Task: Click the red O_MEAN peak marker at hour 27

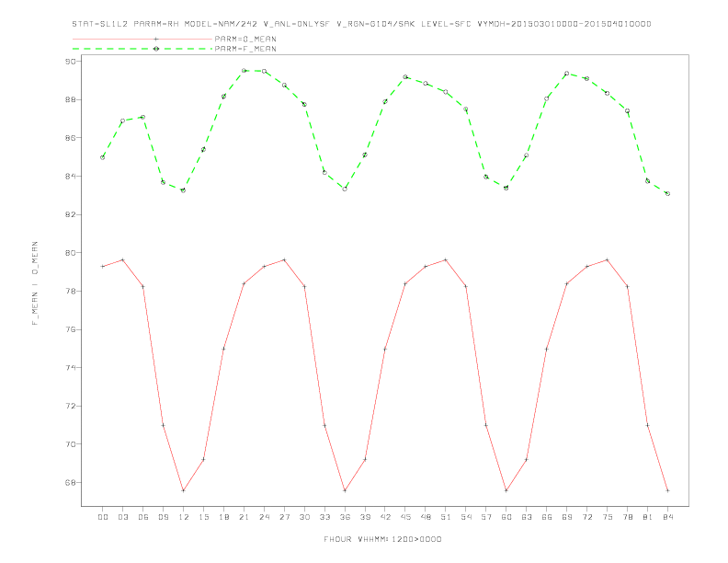Action: 284,260
